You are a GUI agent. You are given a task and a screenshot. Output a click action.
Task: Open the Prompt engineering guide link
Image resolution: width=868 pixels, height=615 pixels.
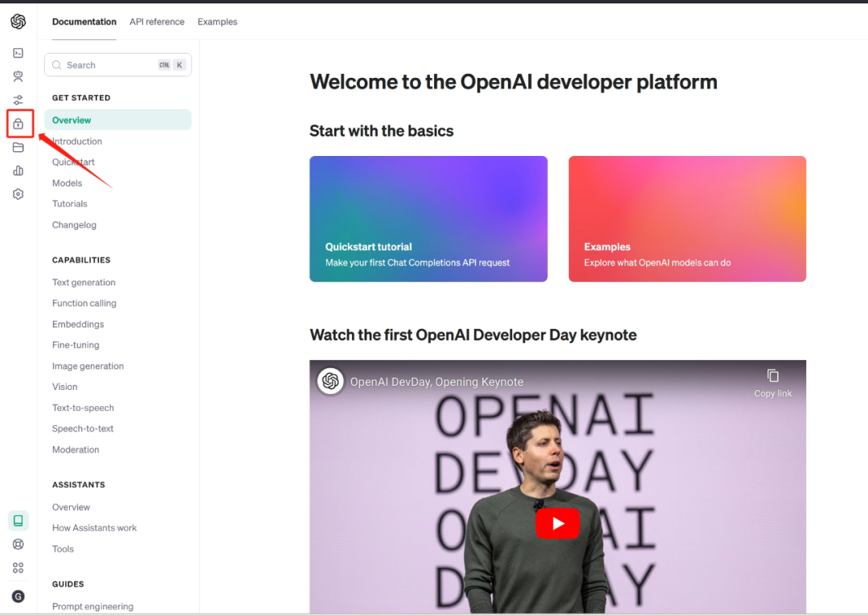92,606
